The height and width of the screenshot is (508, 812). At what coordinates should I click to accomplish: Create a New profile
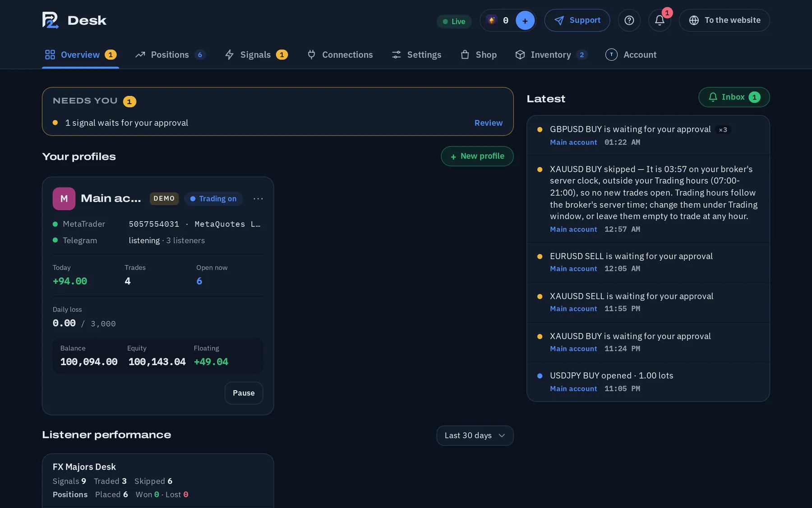477,156
